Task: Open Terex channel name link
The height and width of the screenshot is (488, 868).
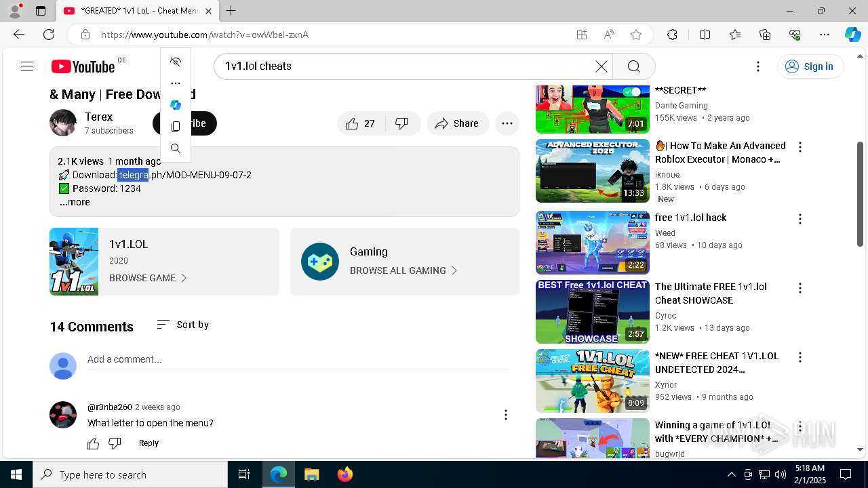Action: [99, 117]
